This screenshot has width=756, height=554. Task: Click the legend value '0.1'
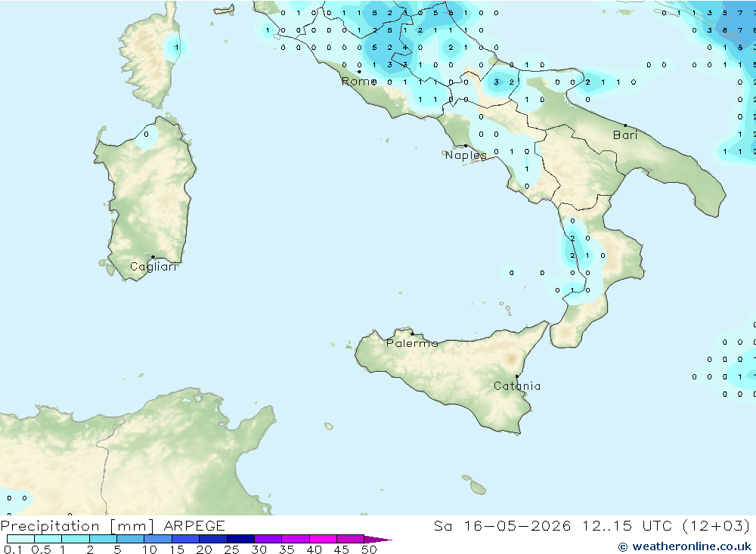click(13, 549)
